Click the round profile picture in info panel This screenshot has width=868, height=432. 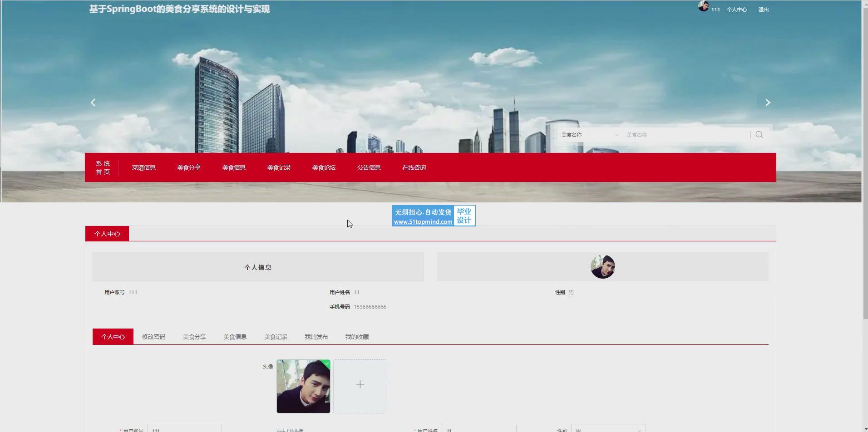pos(602,267)
